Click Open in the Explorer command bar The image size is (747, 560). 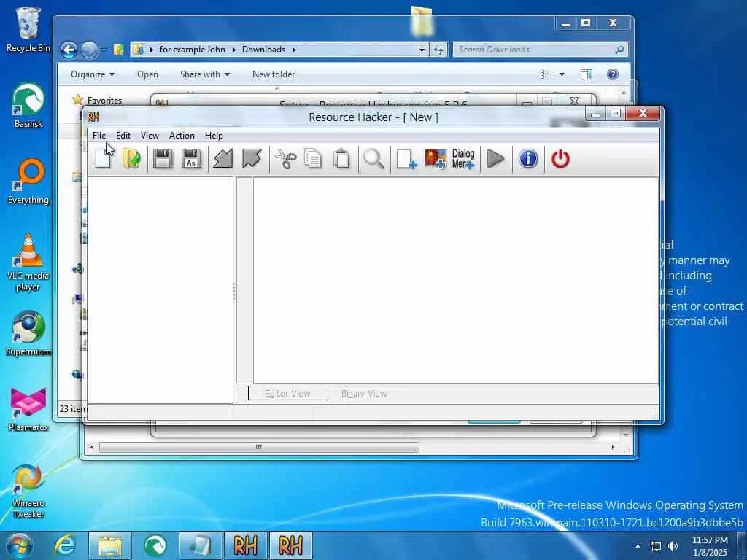click(147, 74)
